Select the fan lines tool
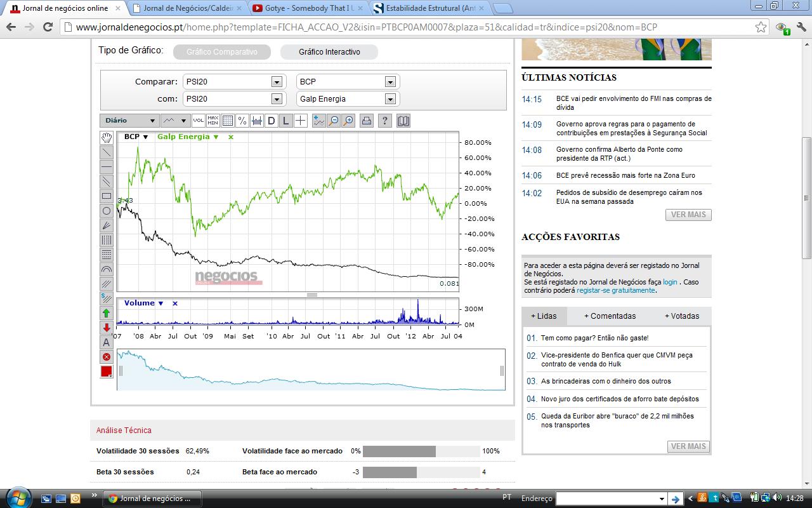This screenshot has width=812, height=508. pyautogui.click(x=107, y=225)
